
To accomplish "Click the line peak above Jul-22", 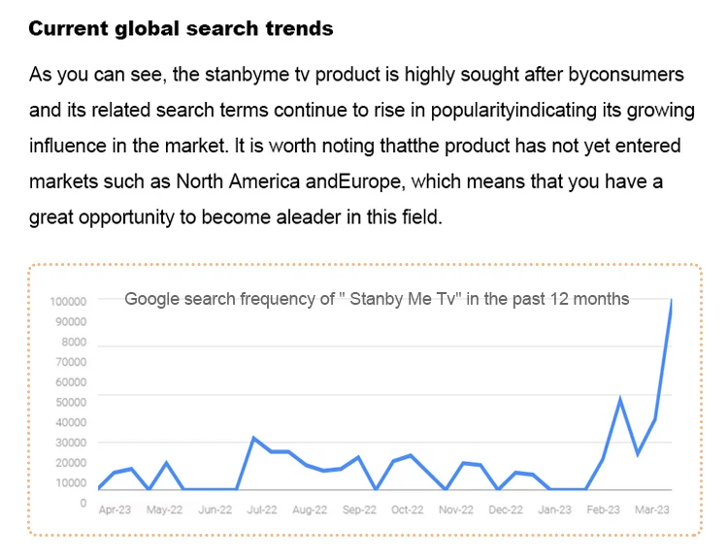I will (253, 438).
